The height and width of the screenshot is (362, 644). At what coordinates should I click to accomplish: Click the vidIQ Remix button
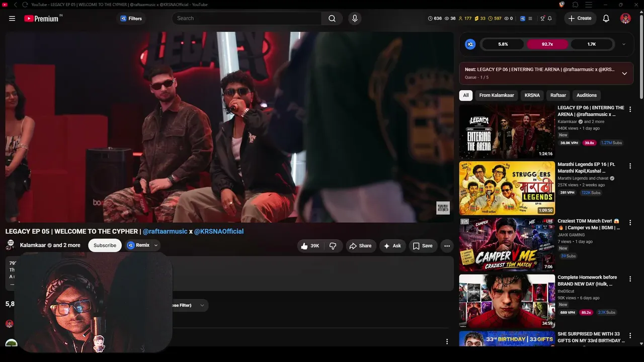coord(139,245)
